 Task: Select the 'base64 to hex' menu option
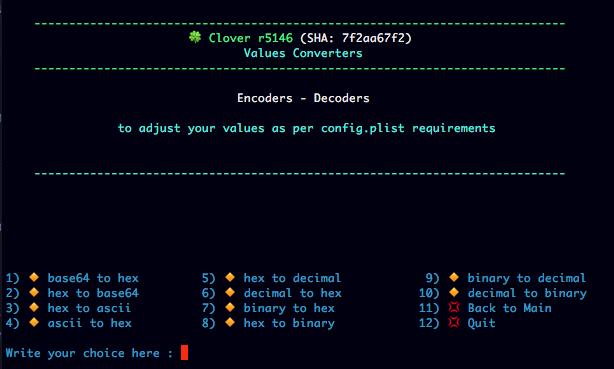click(93, 278)
